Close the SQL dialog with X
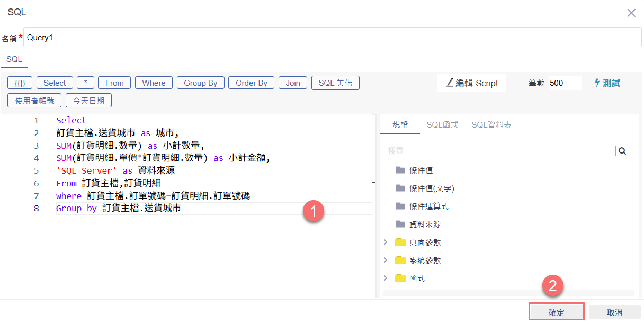 pos(631,13)
